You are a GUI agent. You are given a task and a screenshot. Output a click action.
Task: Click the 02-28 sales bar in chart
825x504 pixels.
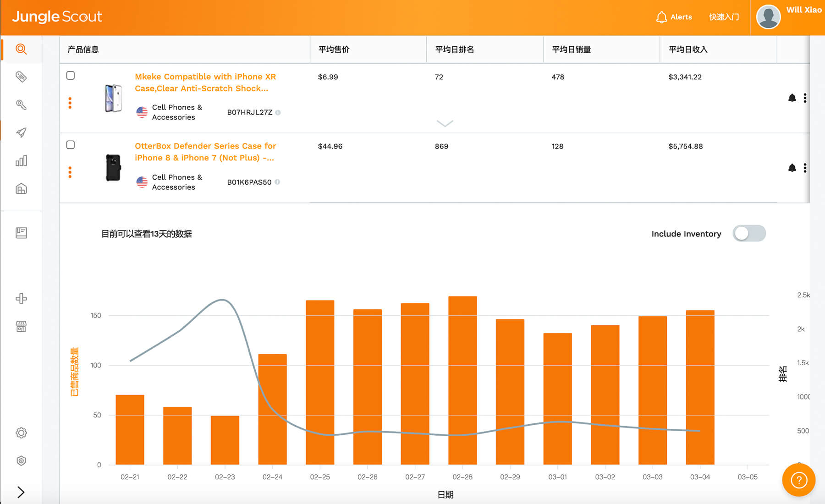462,380
